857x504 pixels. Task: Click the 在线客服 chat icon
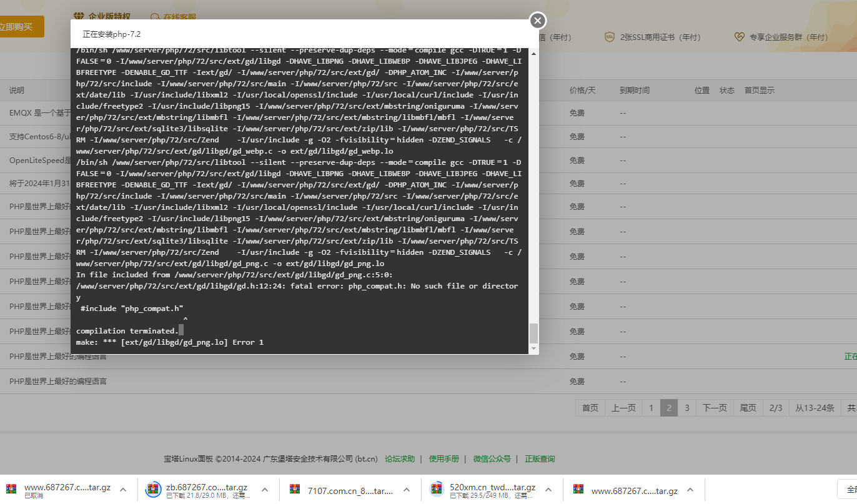point(155,17)
